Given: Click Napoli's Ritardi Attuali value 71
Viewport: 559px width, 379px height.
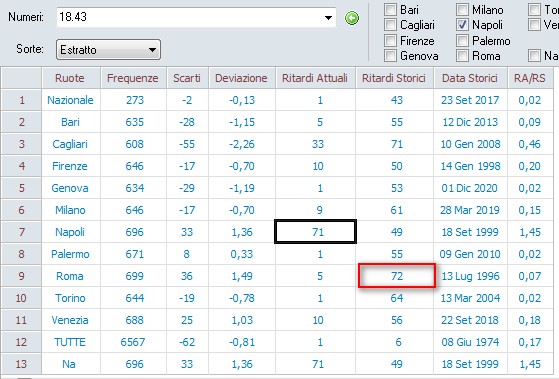Looking at the screenshot, I should pyautogui.click(x=316, y=232).
